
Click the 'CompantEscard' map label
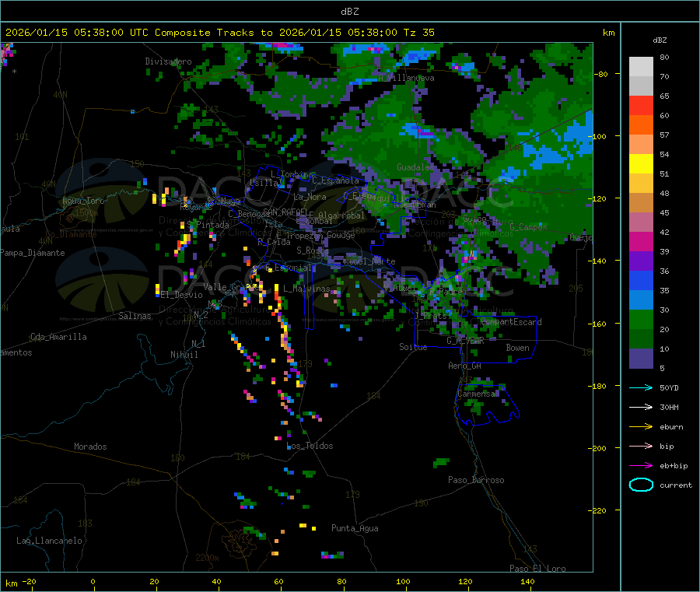[511, 322]
